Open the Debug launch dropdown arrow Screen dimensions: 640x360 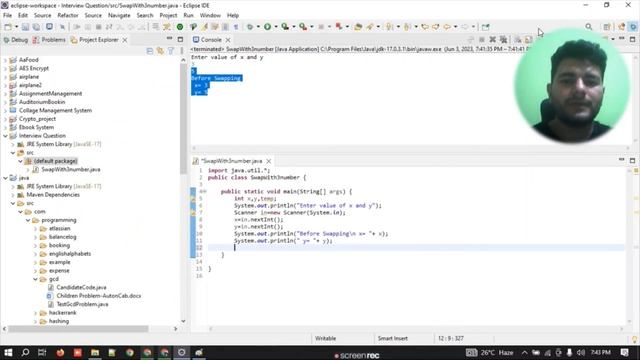[x=258, y=27]
